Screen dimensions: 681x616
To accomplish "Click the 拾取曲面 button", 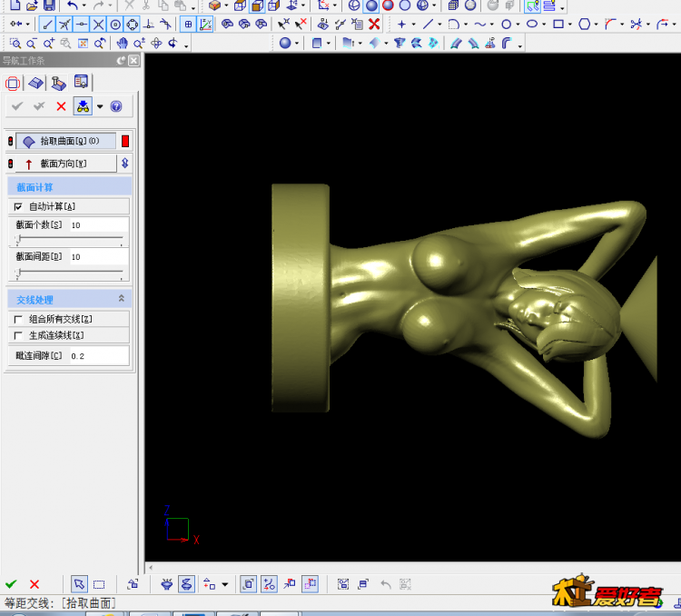I will [65, 141].
